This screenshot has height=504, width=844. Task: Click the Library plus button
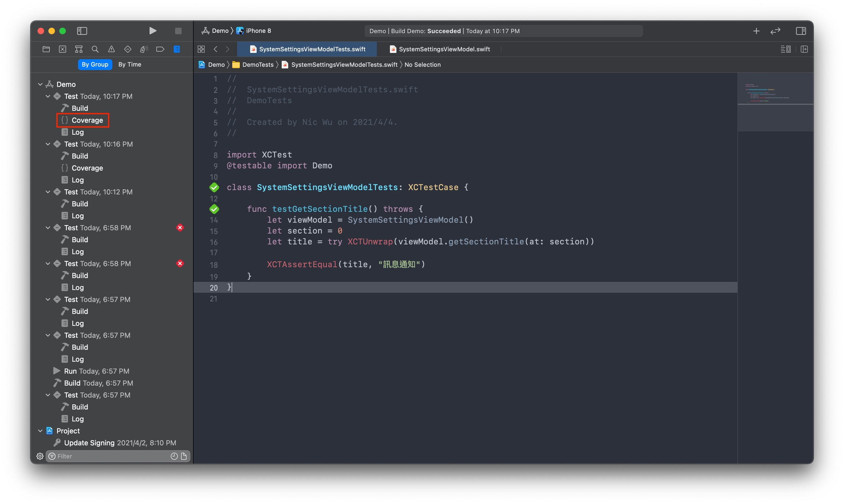pos(756,31)
